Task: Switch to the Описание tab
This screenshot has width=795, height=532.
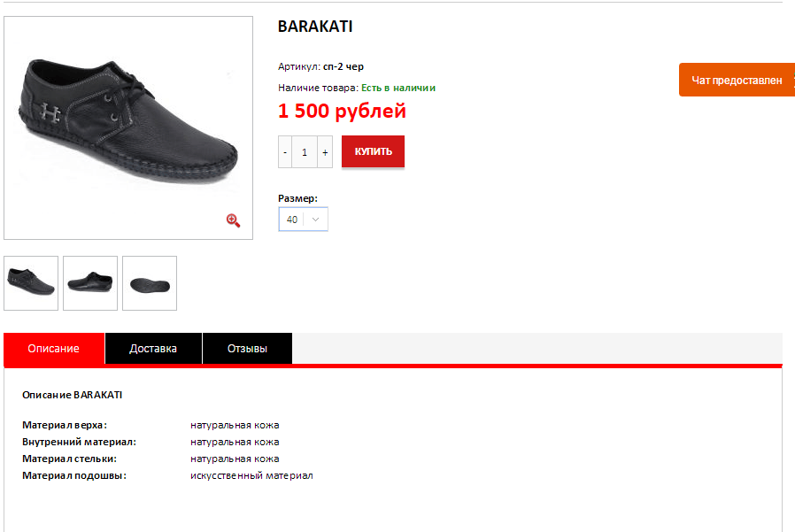Action: coord(54,349)
